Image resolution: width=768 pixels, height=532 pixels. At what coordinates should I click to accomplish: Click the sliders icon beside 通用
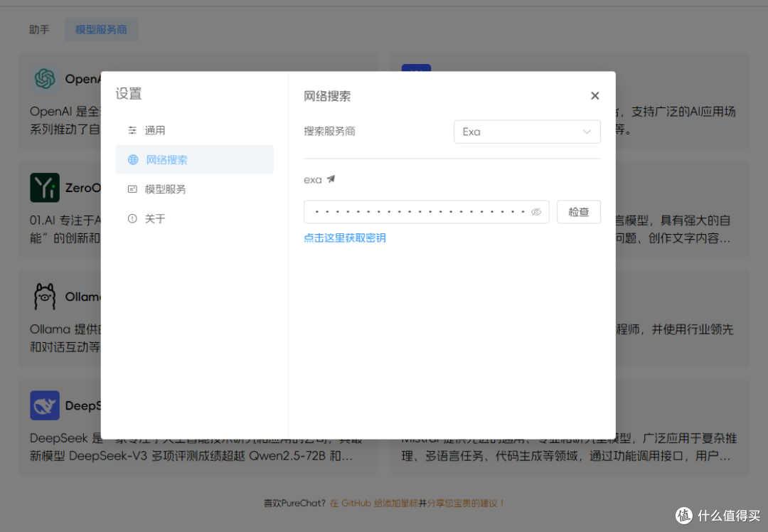132,130
